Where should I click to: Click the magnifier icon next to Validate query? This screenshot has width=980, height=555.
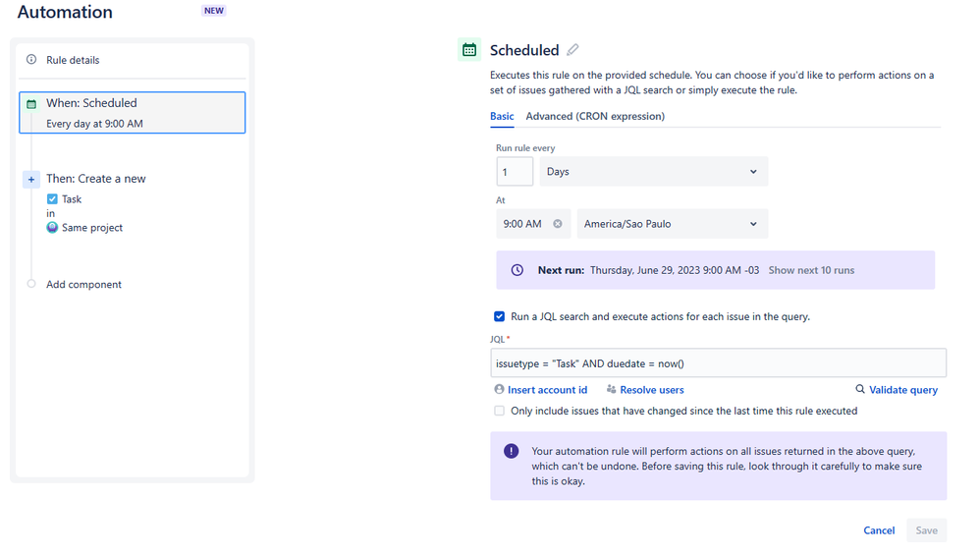(860, 389)
